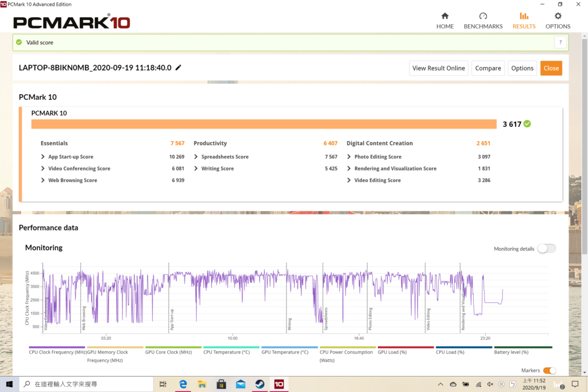
Task: Open File Explorer from the taskbar
Action: (x=202, y=384)
